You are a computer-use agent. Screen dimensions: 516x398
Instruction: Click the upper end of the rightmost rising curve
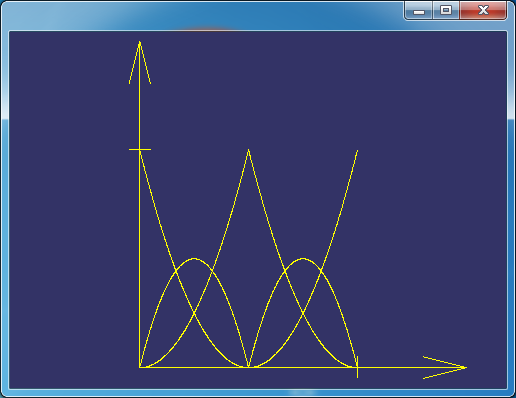pos(357,151)
